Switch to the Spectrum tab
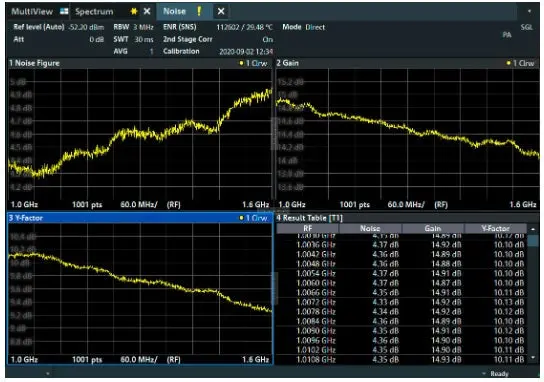544x382 pixels. [94, 11]
